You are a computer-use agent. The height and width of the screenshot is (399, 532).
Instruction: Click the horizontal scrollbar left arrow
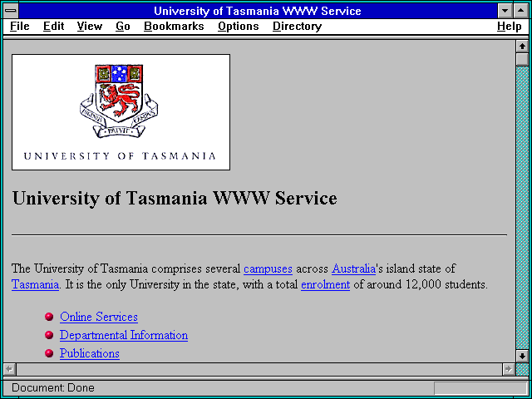coord(9,369)
